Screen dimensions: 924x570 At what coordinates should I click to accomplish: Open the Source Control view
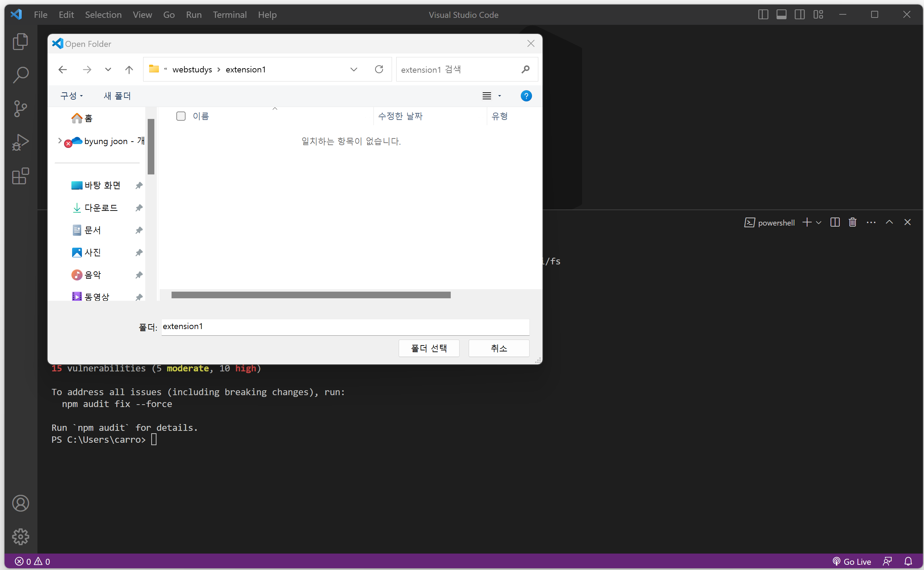(20, 108)
